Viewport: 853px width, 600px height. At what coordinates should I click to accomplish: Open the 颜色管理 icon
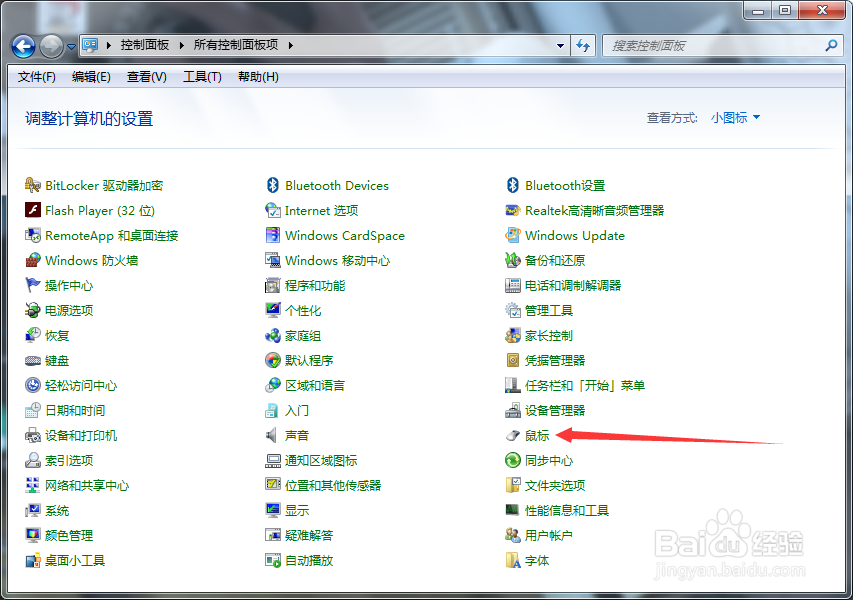(x=33, y=535)
